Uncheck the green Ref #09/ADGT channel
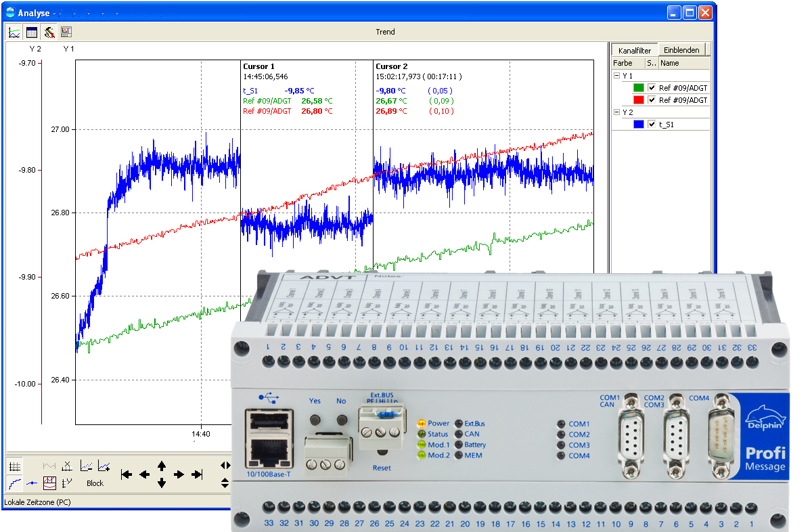The image size is (812, 532). click(x=652, y=88)
